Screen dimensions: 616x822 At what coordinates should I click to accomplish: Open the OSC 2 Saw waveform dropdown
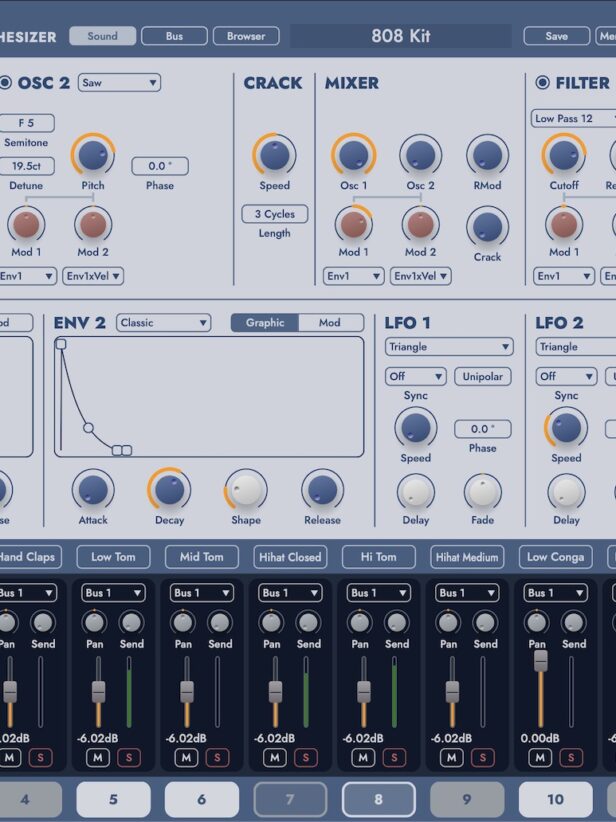point(120,83)
